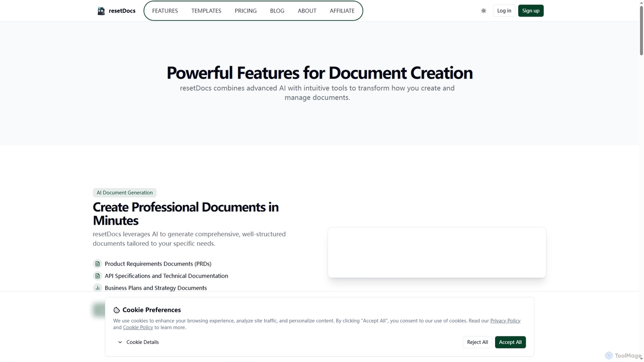Click the "Cookie Preferences" title text
644x362 pixels.
(151, 310)
